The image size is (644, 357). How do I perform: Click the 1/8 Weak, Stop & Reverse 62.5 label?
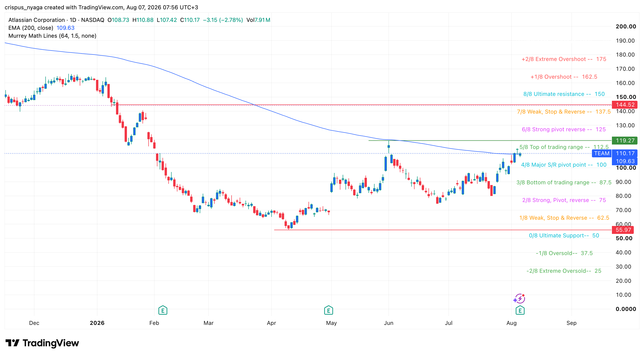click(564, 218)
